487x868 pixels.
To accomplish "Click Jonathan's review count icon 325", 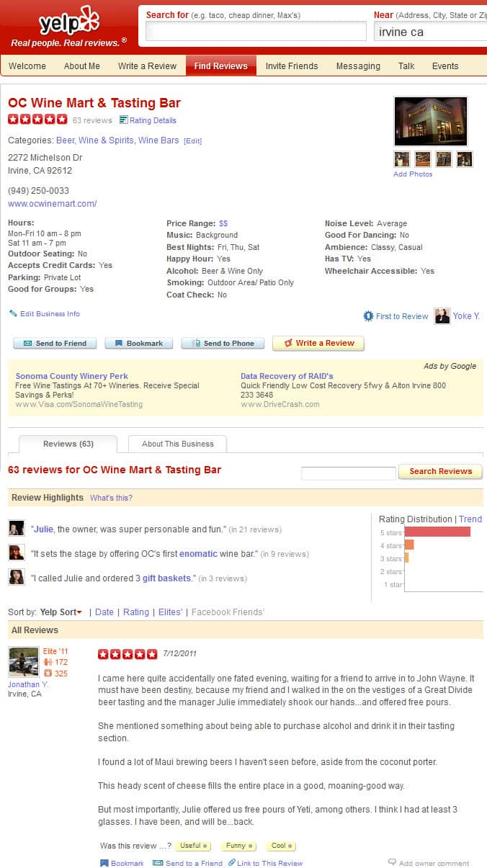I will [48, 674].
